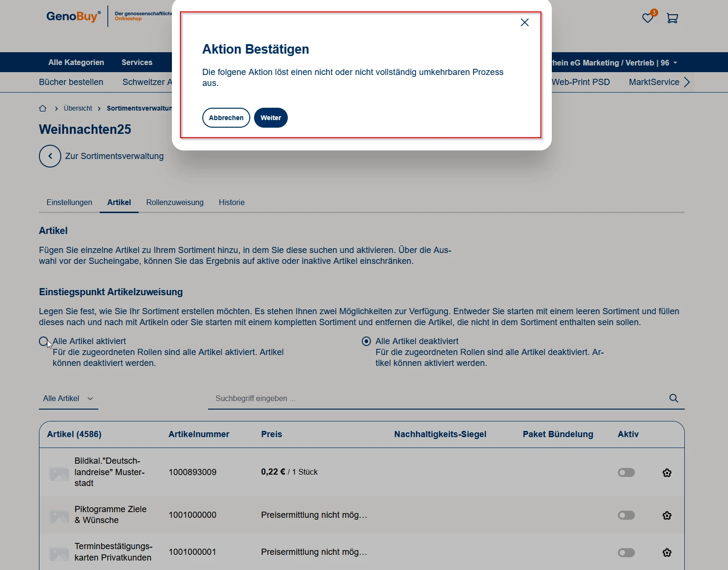This screenshot has height=570, width=728.
Task: Select 'Alle Artikel aktiviert' radio option
Action: (44, 341)
